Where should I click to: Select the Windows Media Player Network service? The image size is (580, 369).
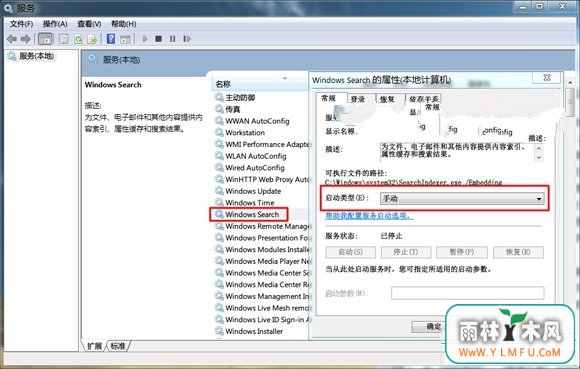[267, 261]
